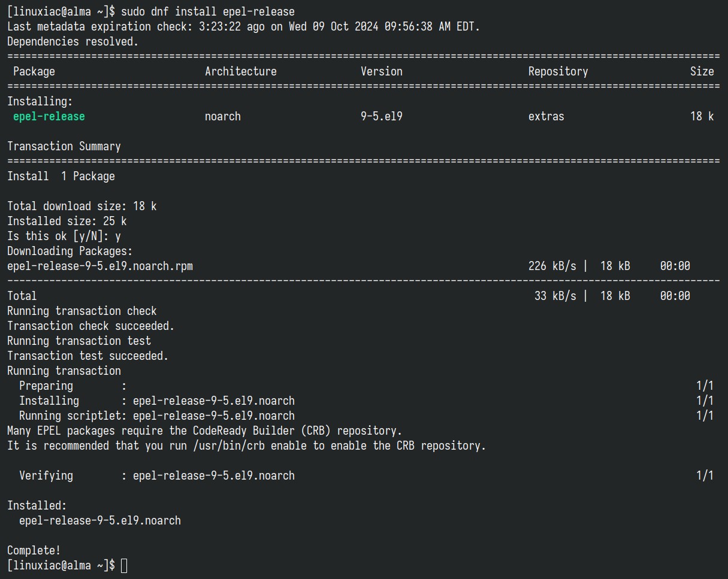Click the 'Total download size: 18 k' line
Image resolution: width=728 pixels, height=579 pixels.
tap(82, 206)
